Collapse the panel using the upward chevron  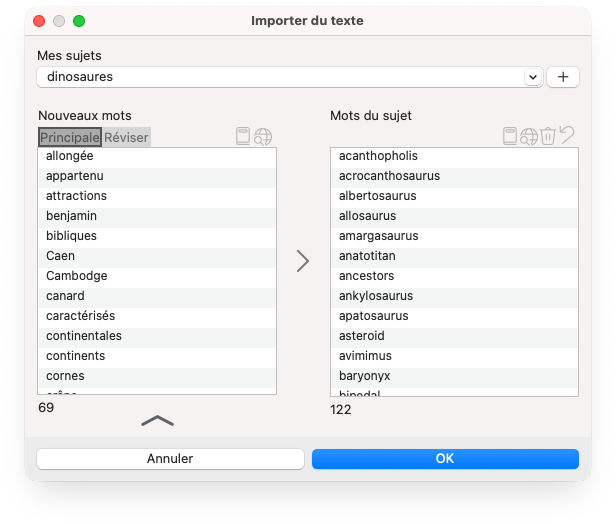pyautogui.click(x=158, y=421)
